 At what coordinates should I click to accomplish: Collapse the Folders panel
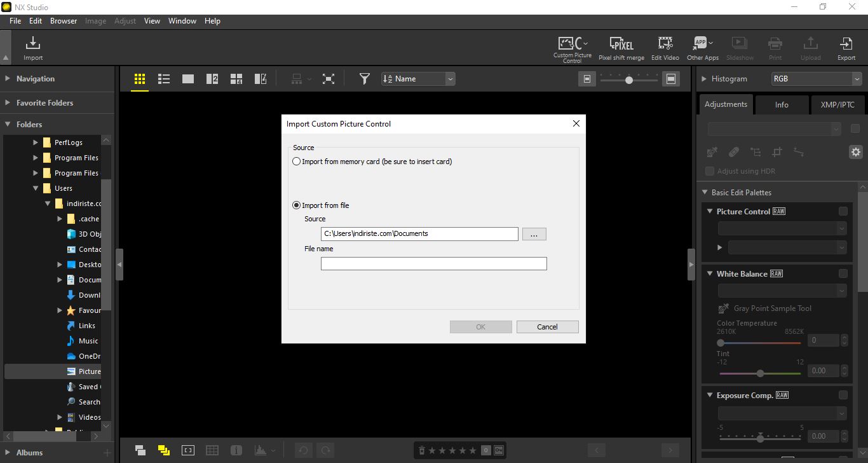point(8,125)
